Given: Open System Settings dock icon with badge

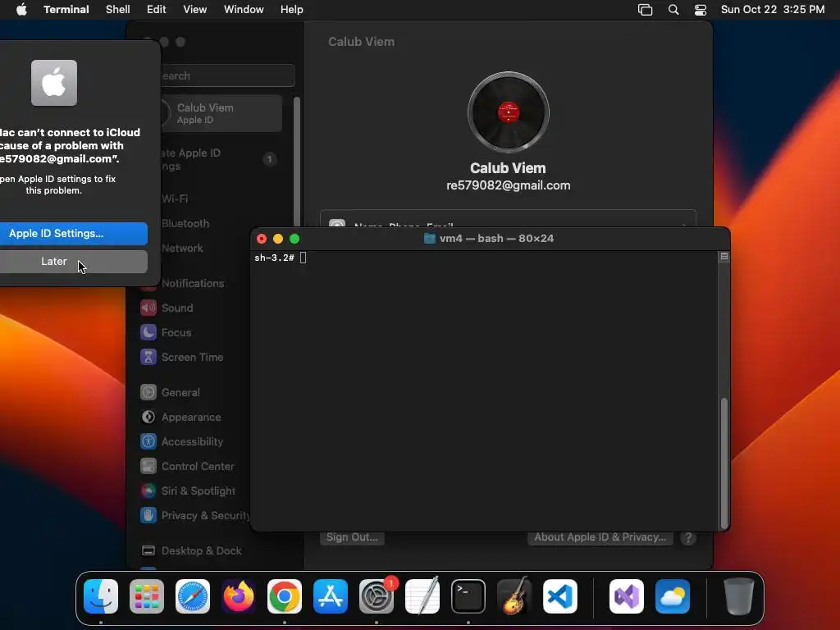Looking at the screenshot, I should pyautogui.click(x=377, y=596).
